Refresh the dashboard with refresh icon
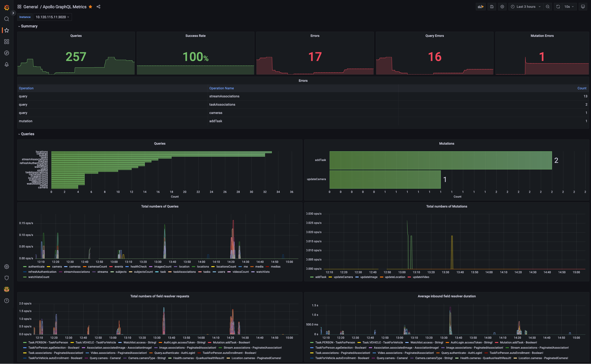Viewport: 591px width, 364px height. coord(558,7)
